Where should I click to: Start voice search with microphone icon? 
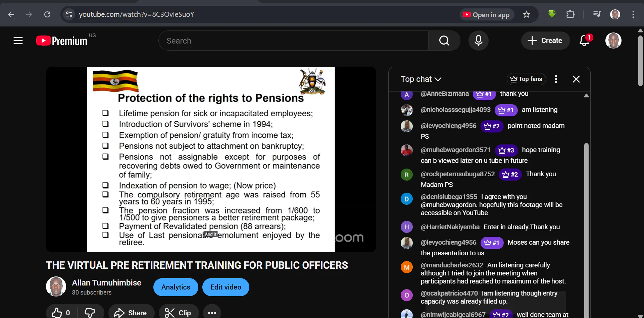coord(478,41)
